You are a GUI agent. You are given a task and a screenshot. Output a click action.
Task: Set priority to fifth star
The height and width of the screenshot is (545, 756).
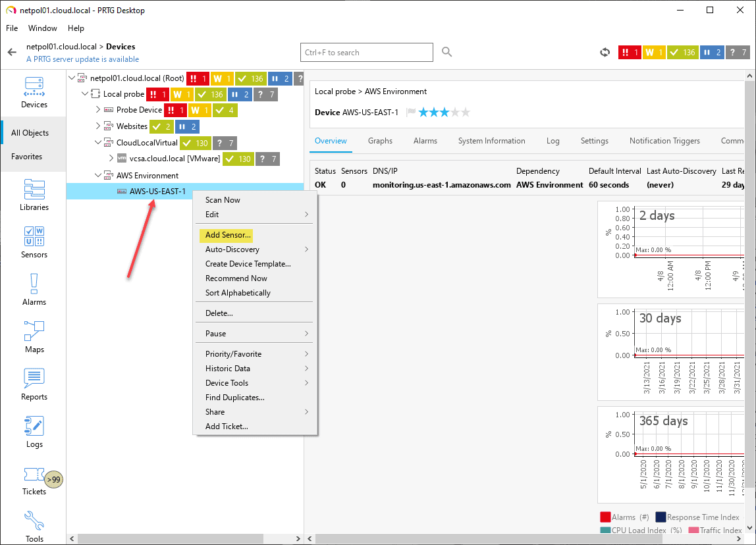[x=466, y=113]
